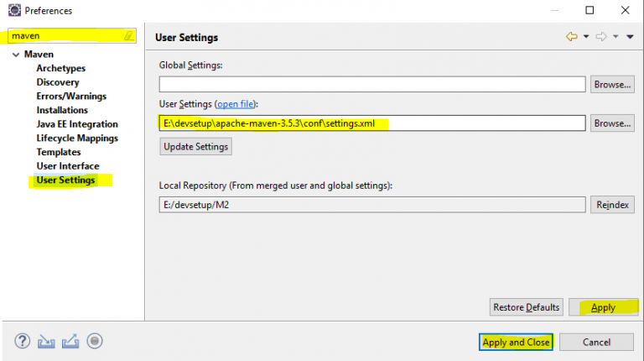Clear the maven filter text eraser icon
The width and height of the screenshot is (644, 361).
(x=129, y=36)
